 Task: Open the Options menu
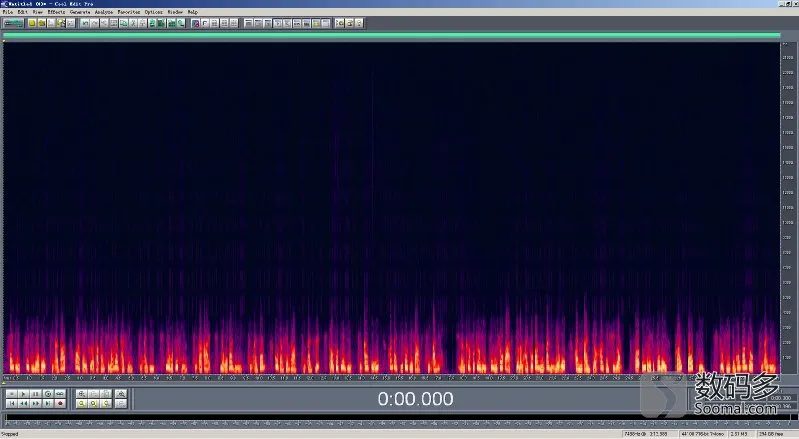coord(153,12)
